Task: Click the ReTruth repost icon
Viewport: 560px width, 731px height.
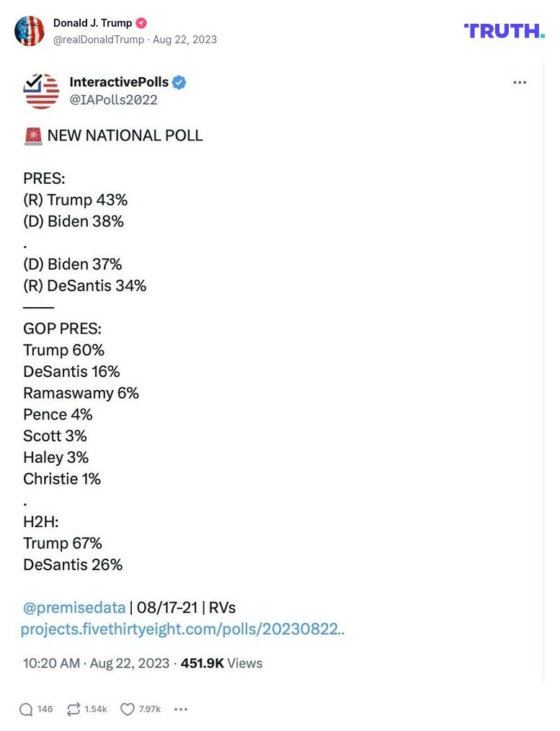Action: [75, 709]
